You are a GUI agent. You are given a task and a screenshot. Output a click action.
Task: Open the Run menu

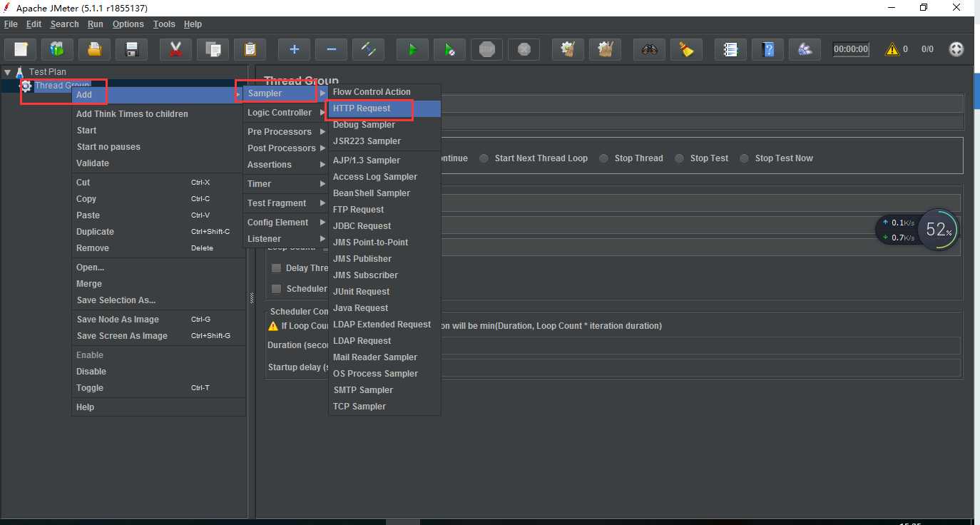pos(96,24)
